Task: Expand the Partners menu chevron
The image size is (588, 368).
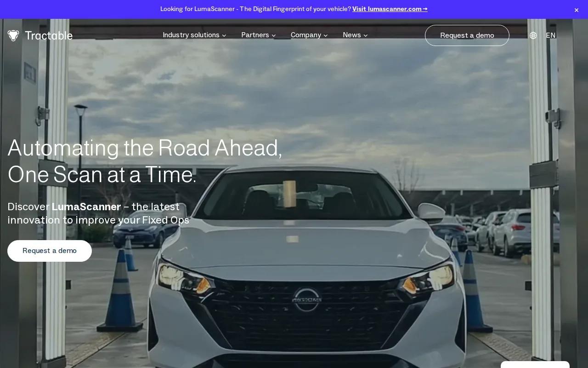Action: tap(274, 35)
